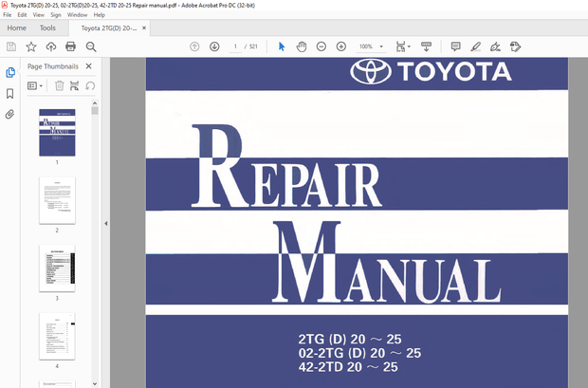588x388 pixels.
Task: Click thumbnails scrollbar down arrow
Action: pos(95,383)
